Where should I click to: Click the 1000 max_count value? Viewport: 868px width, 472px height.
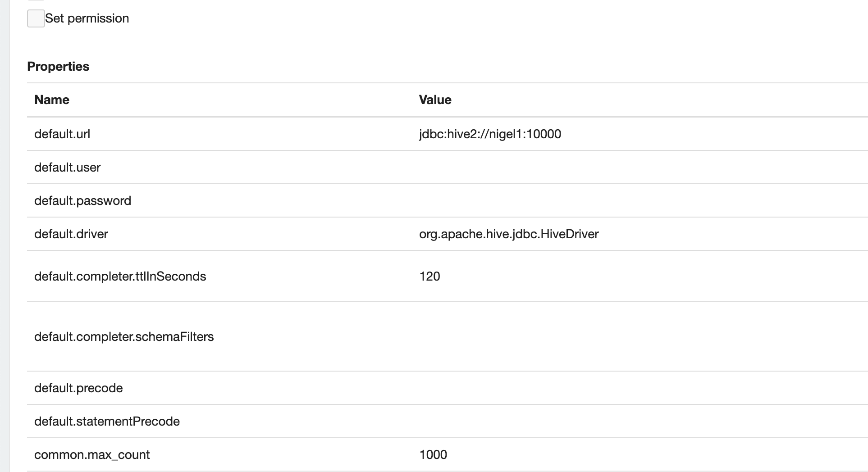click(433, 454)
